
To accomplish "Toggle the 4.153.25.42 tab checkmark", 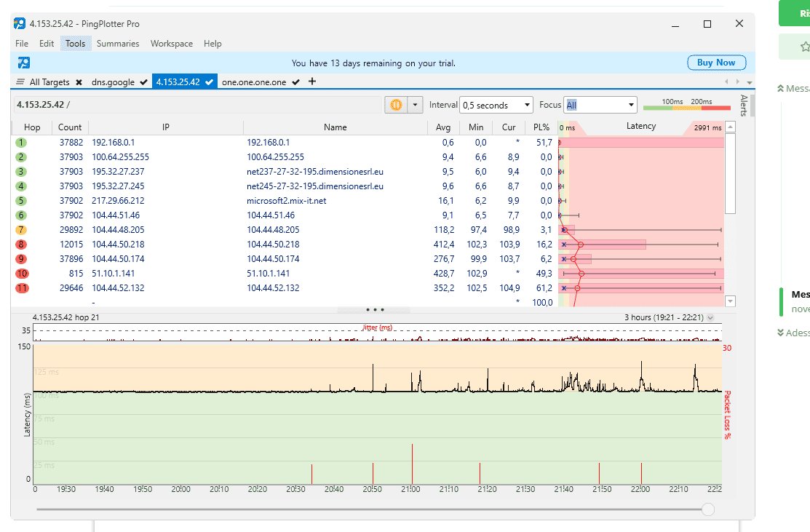I will 210,82.
